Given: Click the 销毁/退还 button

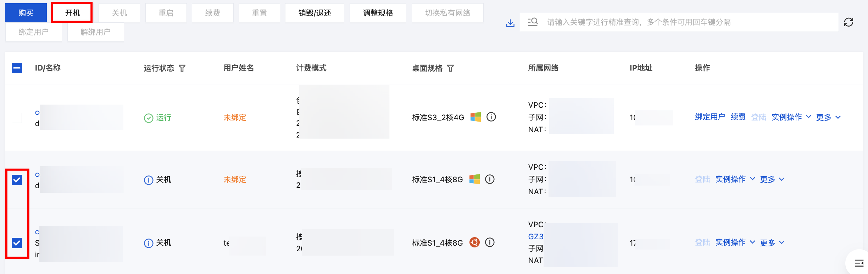Looking at the screenshot, I should pos(315,13).
